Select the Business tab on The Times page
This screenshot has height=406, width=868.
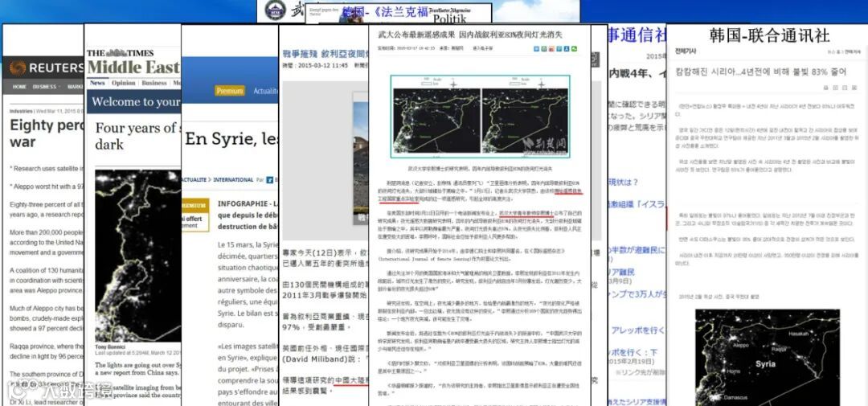point(154,83)
